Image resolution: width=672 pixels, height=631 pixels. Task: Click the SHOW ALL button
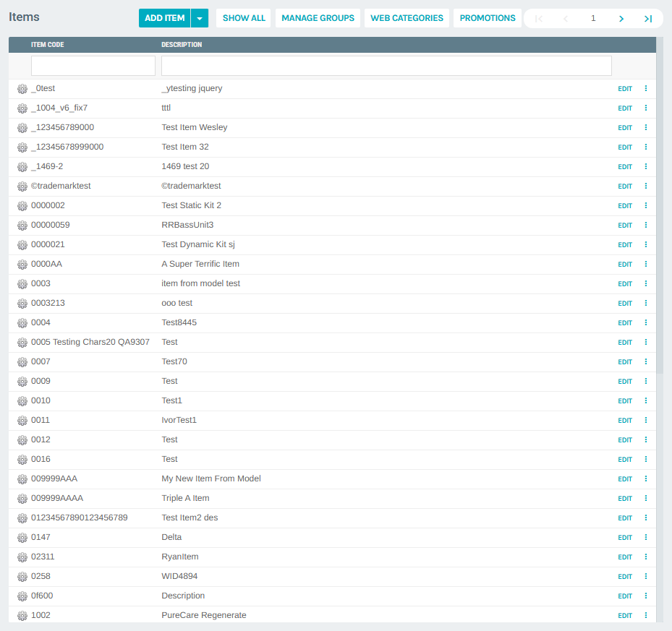pyautogui.click(x=243, y=17)
